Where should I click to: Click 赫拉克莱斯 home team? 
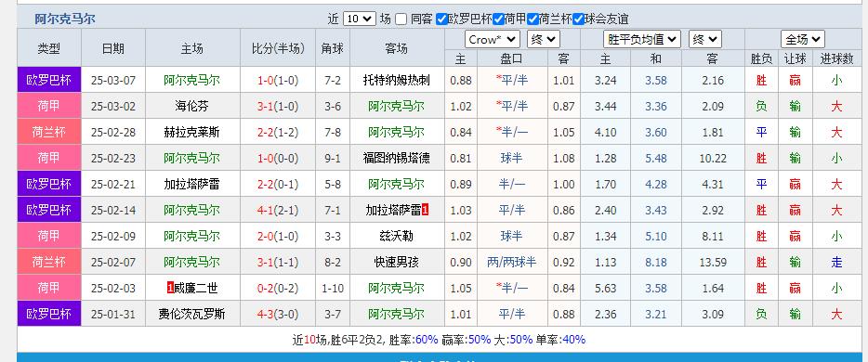point(192,132)
